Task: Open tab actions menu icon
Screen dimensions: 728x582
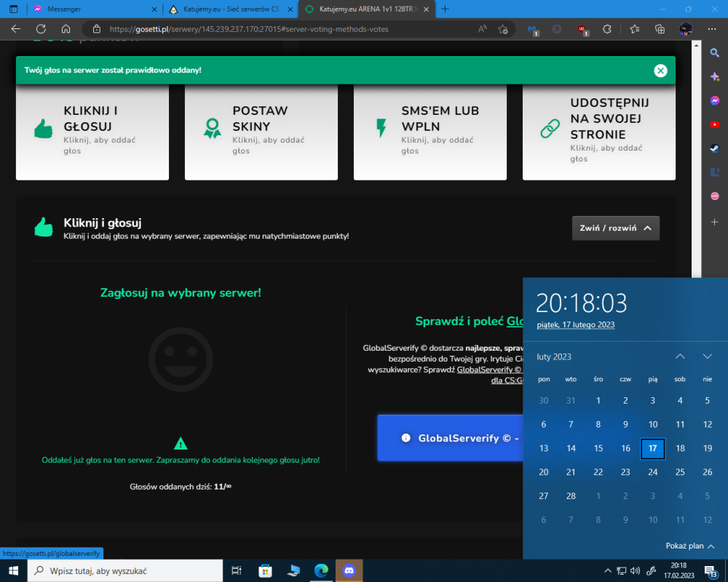Action: click(x=13, y=9)
